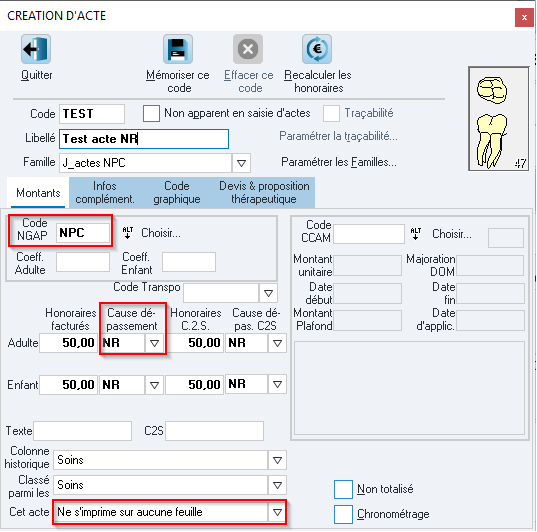Click the Date fin field
Viewport: 537px width, 532px height.
click(490, 294)
